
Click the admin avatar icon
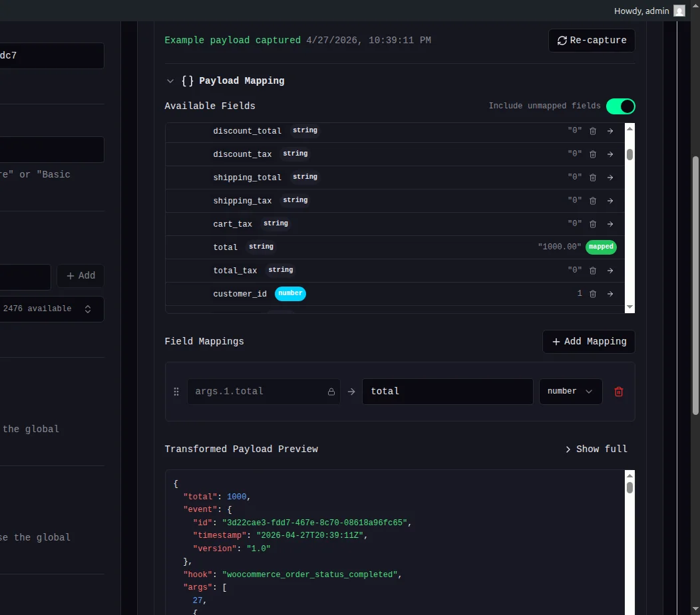coord(679,11)
